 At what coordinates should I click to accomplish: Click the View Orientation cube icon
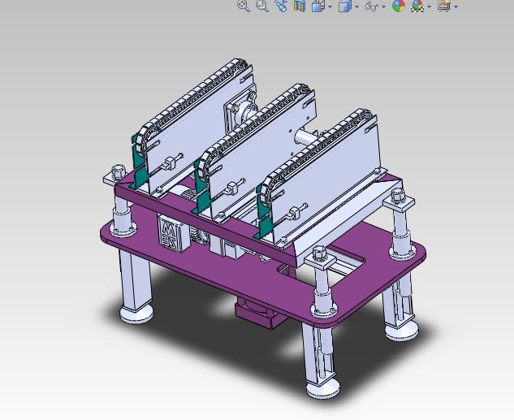(x=318, y=6)
